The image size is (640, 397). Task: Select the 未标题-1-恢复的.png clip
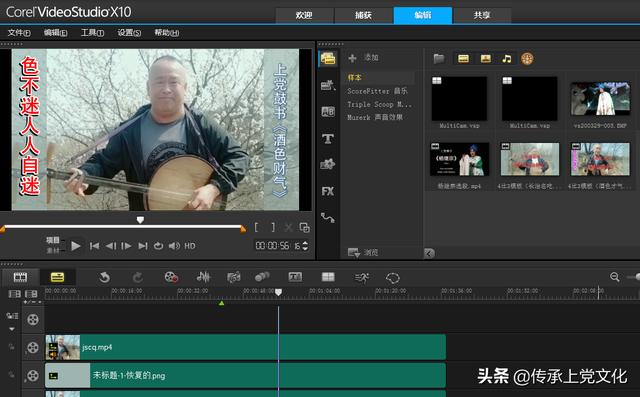[x=245, y=375]
